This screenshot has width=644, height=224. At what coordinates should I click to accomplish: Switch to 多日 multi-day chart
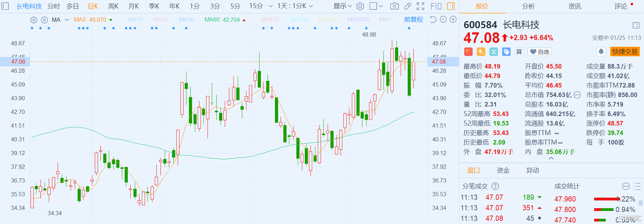coord(73,6)
